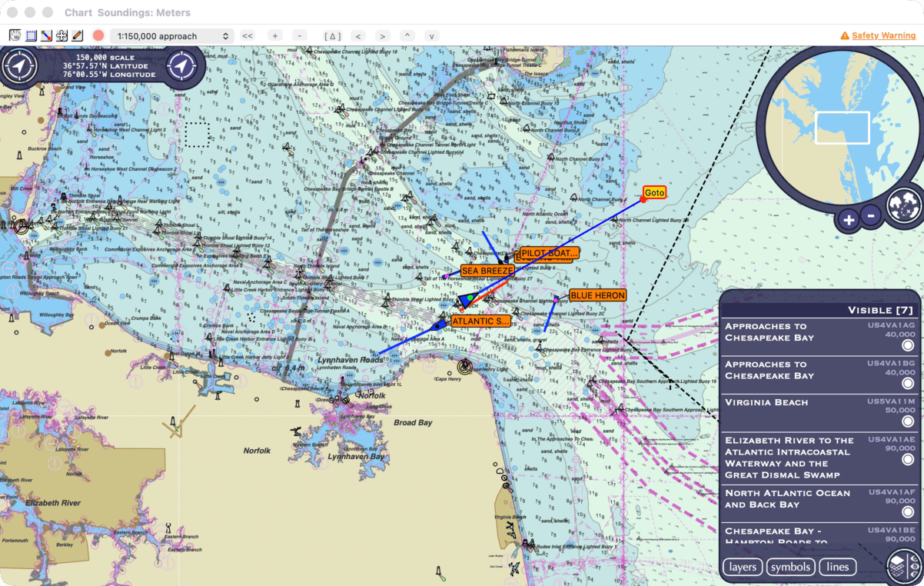Click the blue ATLANTIC S vessel symbol
This screenshot has width=924, height=586.
tap(439, 325)
